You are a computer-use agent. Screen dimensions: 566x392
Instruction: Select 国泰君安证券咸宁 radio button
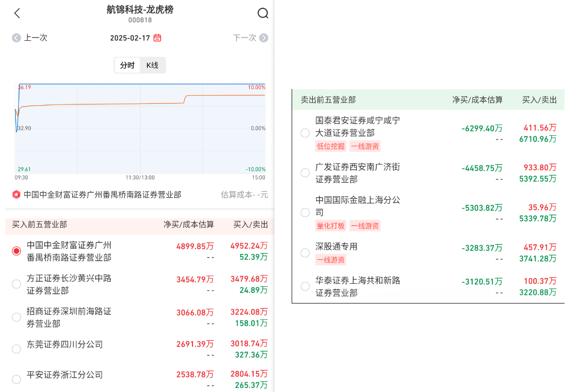coord(305,133)
